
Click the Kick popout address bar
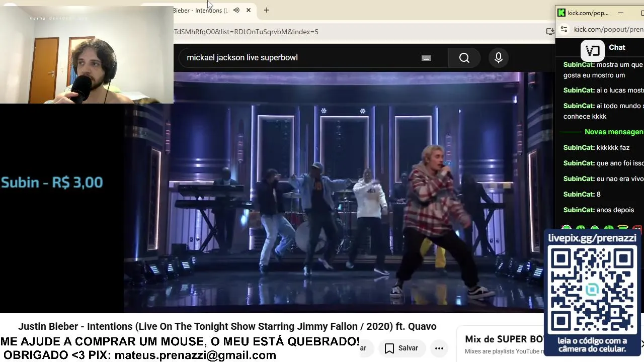click(x=608, y=30)
